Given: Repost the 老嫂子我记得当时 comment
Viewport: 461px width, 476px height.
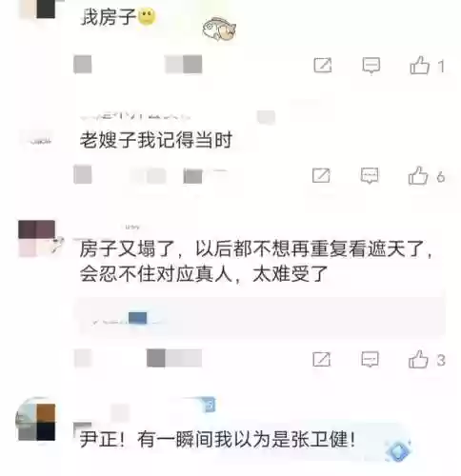Looking at the screenshot, I should coord(321,175).
